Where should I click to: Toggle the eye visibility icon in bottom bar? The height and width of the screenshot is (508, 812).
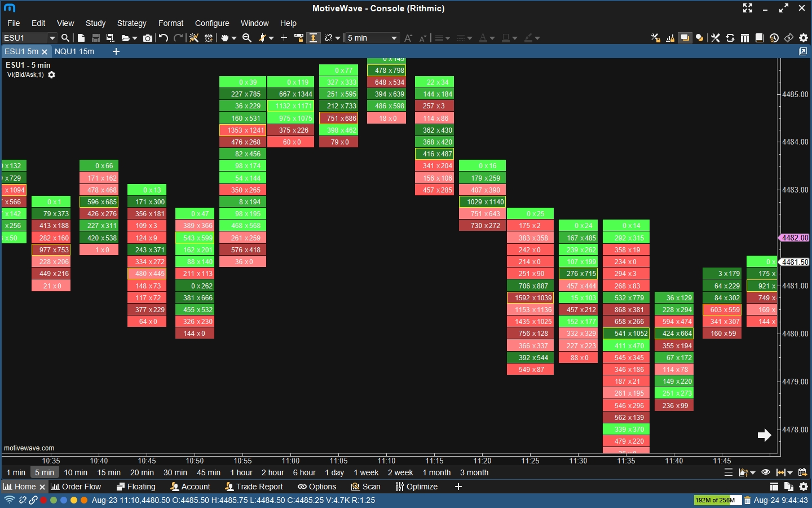pyautogui.click(x=765, y=472)
